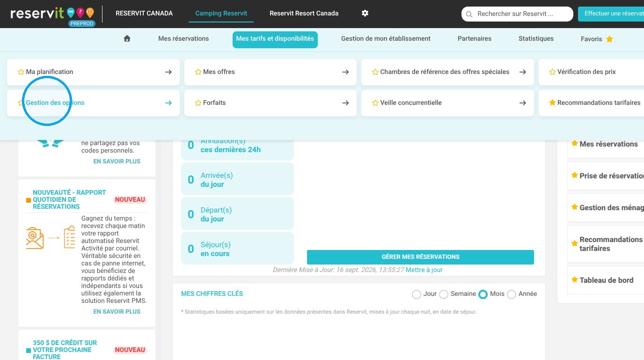This screenshot has height=360, width=644.
Task: Toggle favorite star for Vérification des prix
Action: pos(552,72)
